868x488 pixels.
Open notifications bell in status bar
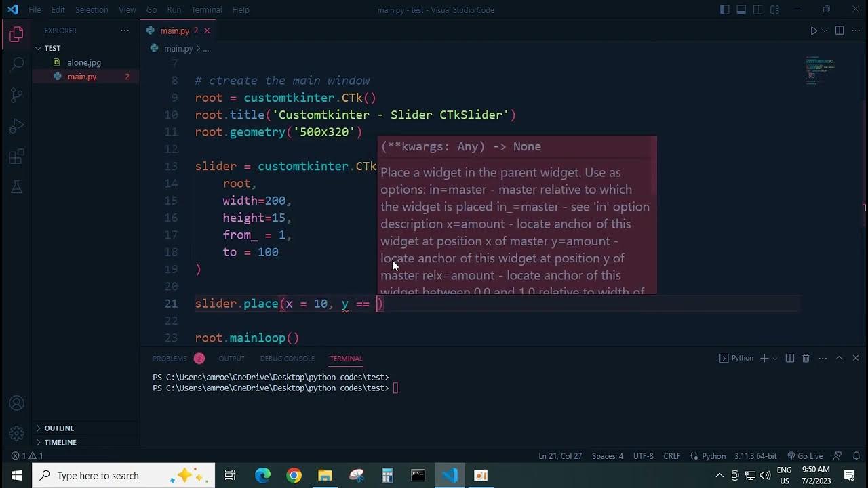point(856,456)
